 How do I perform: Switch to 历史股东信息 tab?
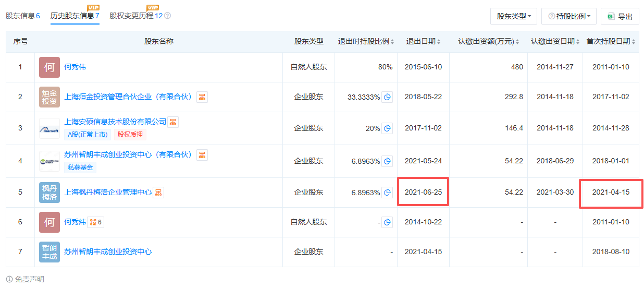pyautogui.click(x=75, y=16)
